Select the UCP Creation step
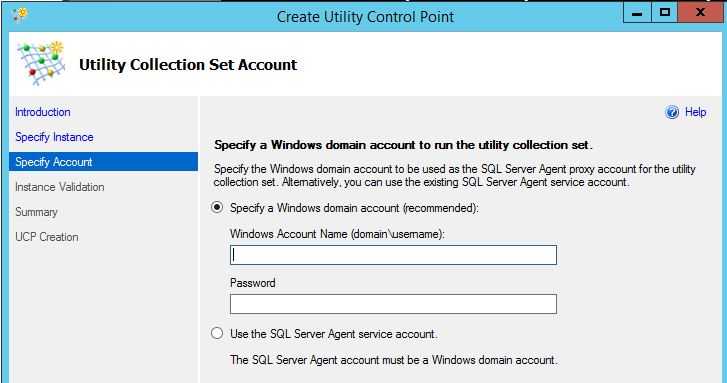727x383 pixels. 46,237
